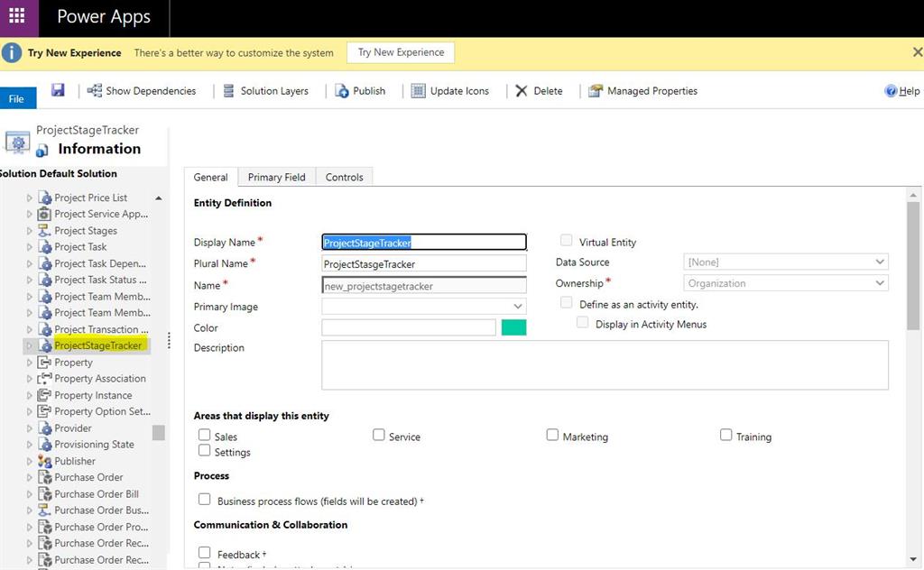Delete the ProjectStageTracker entity

tap(540, 90)
